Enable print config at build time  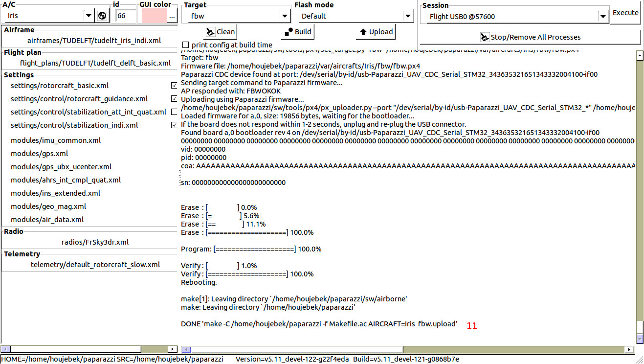(185, 45)
